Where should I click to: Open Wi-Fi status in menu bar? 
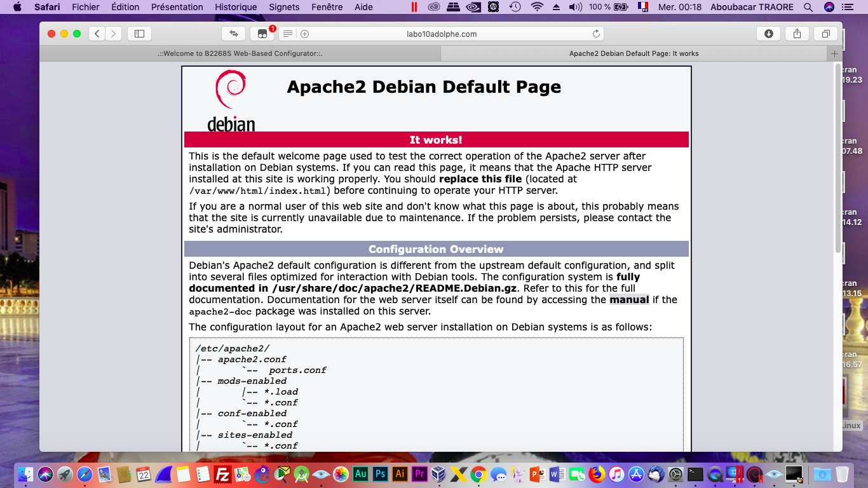pos(538,7)
